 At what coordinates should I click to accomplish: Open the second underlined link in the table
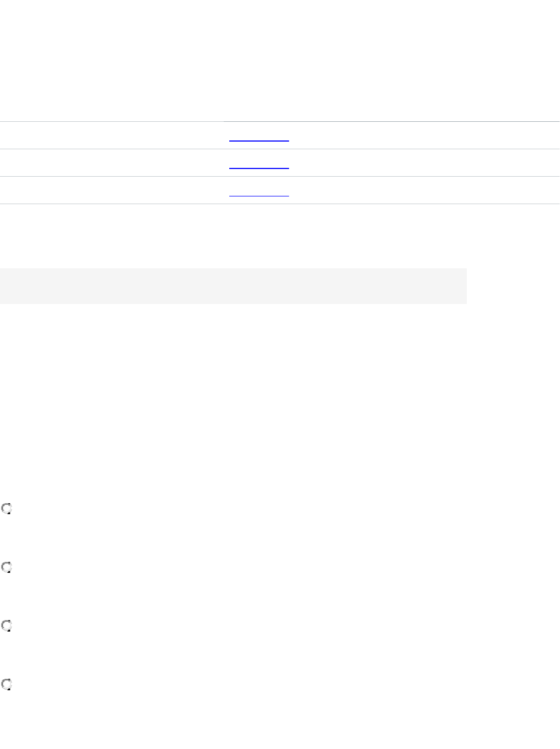coord(258,164)
